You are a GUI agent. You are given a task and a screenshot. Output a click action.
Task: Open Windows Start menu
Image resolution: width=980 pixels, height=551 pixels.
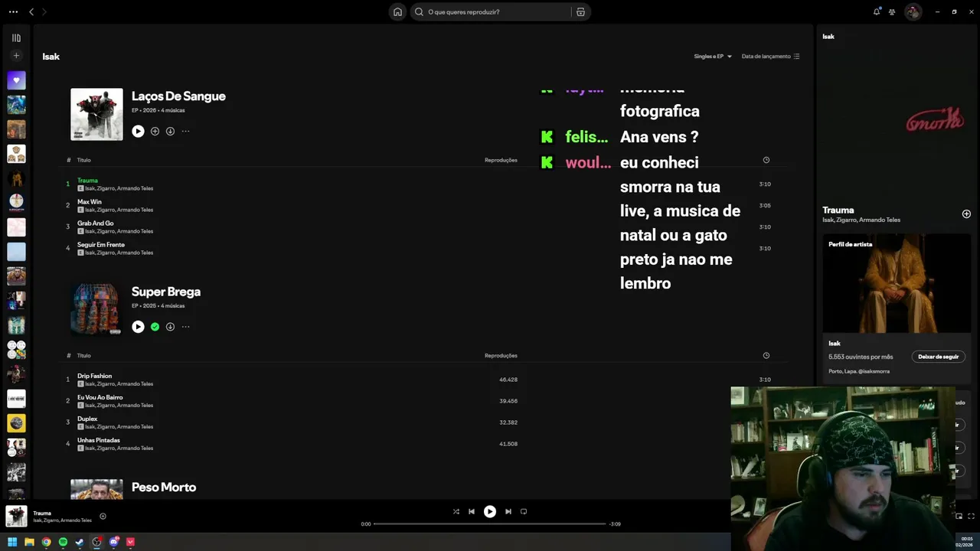(12, 542)
